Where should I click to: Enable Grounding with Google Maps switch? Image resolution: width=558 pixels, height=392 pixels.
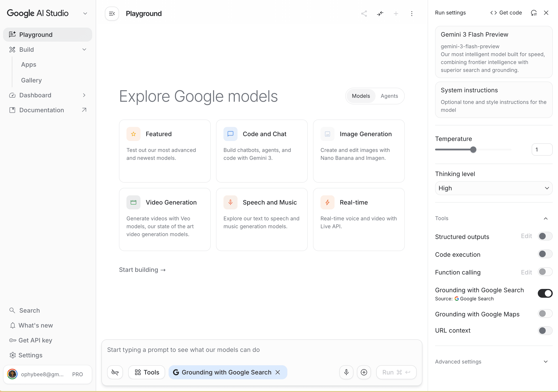point(545,314)
